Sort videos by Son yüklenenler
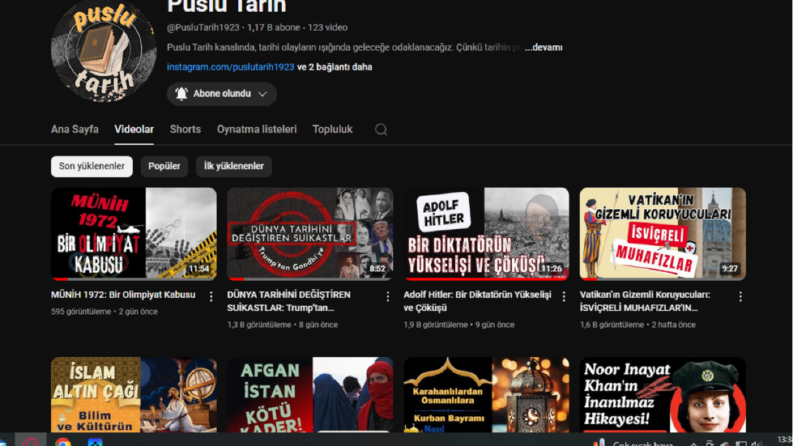 92,166
